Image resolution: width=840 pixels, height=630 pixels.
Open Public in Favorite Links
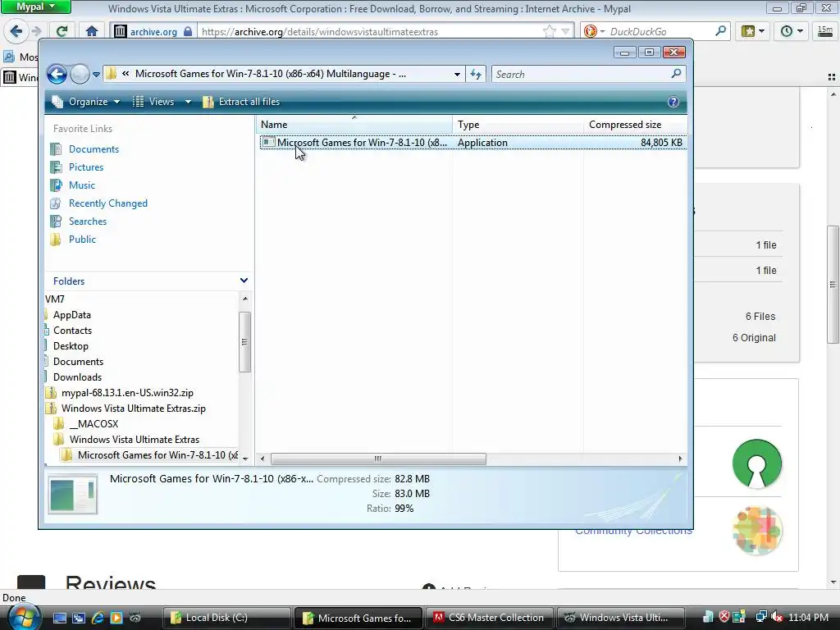tap(82, 240)
